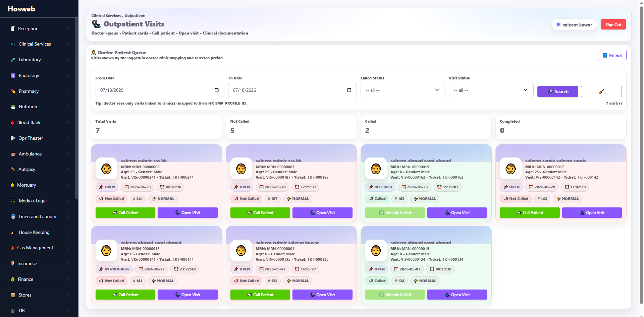Expand the Finance menu chevron
The width and height of the screenshot is (644, 317).
[67, 279]
